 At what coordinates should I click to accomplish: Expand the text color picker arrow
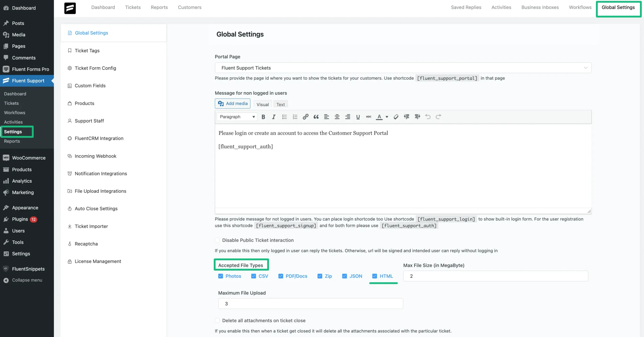387,117
